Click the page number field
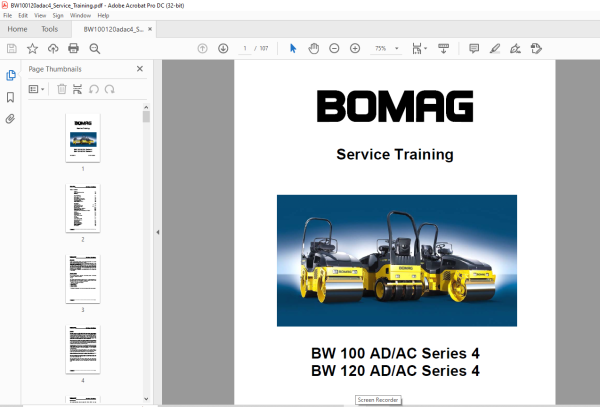The width and height of the screenshot is (600, 407). pyautogui.click(x=245, y=49)
